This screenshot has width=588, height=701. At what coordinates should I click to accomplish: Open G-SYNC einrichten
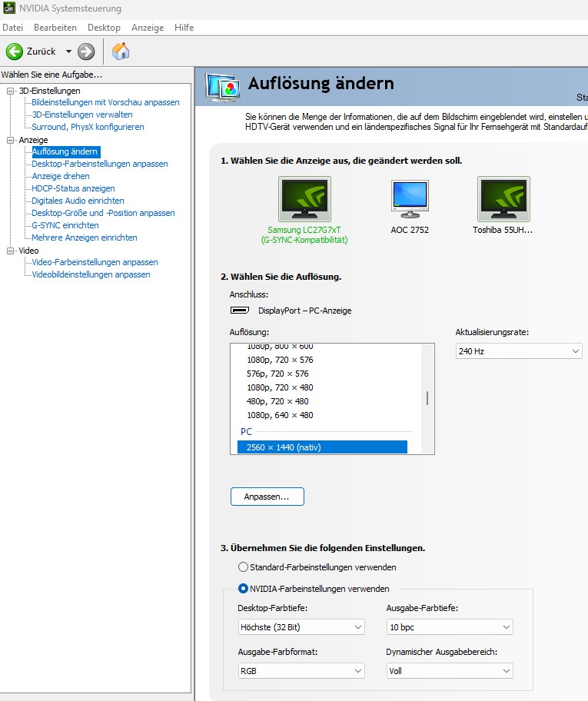[x=65, y=225]
